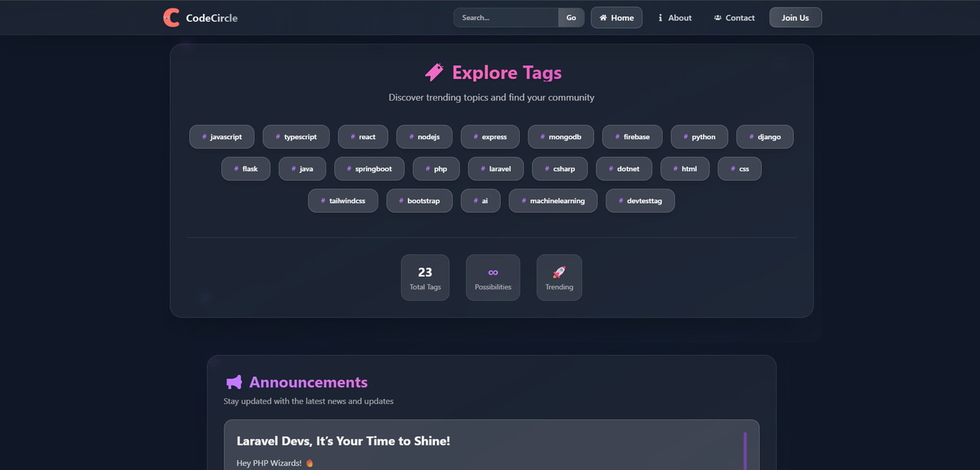The width and height of the screenshot is (980, 470).
Task: Select the java tag
Action: click(302, 169)
